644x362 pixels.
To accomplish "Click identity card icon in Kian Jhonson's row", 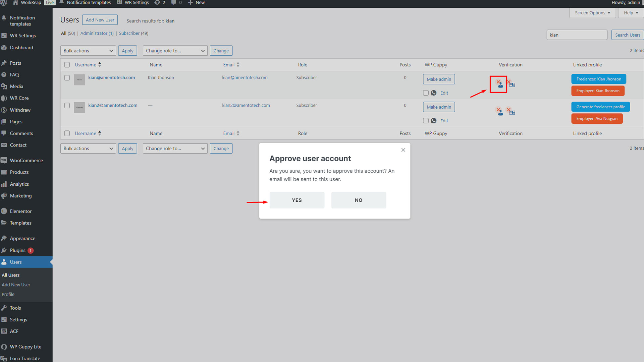I will click(x=511, y=84).
